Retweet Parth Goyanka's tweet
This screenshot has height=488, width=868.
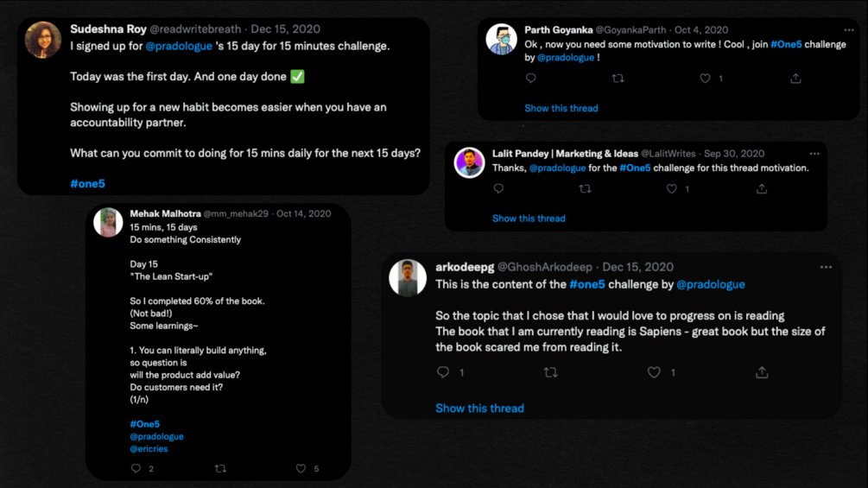(618, 79)
